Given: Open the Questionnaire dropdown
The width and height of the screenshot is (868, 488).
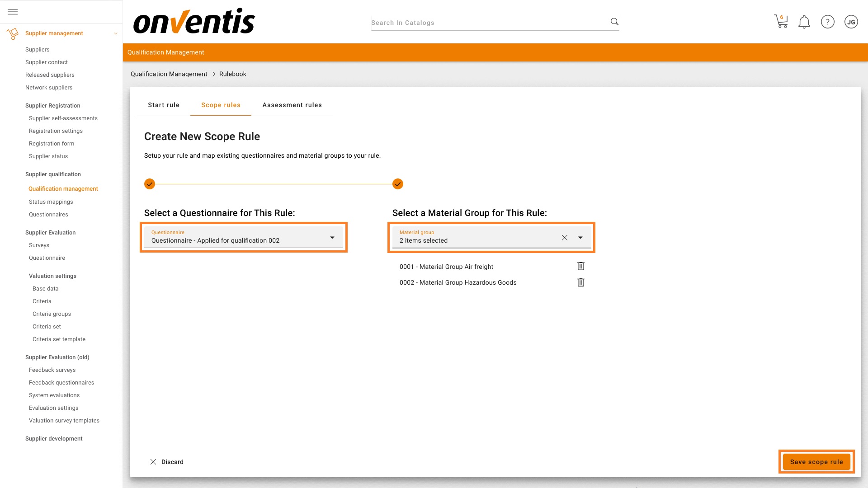Looking at the screenshot, I should click(x=243, y=238).
